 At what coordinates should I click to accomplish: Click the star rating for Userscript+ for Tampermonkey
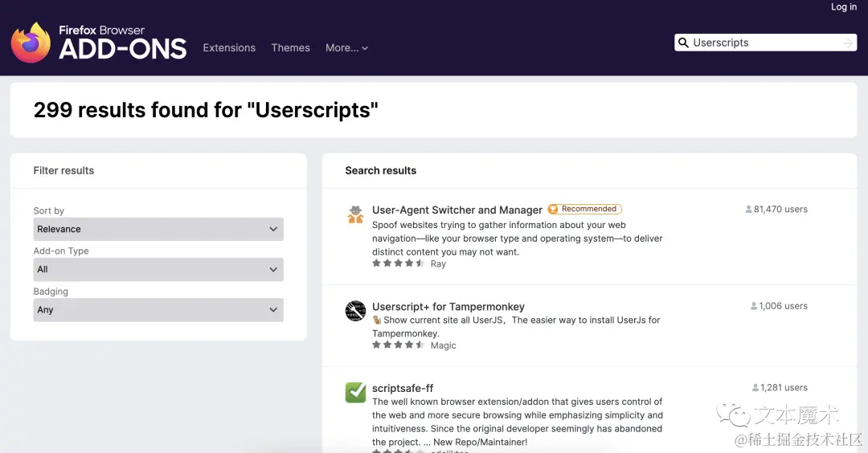pos(398,345)
